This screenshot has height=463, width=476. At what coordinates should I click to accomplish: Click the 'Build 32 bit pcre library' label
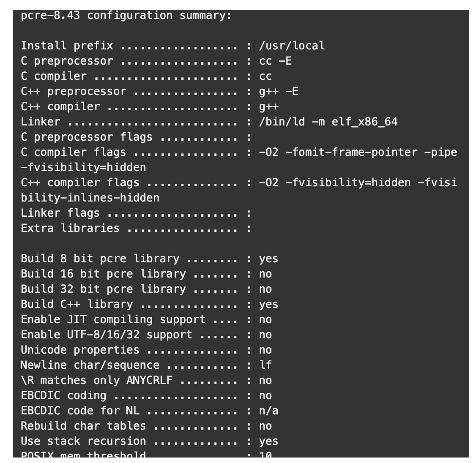pos(103,289)
